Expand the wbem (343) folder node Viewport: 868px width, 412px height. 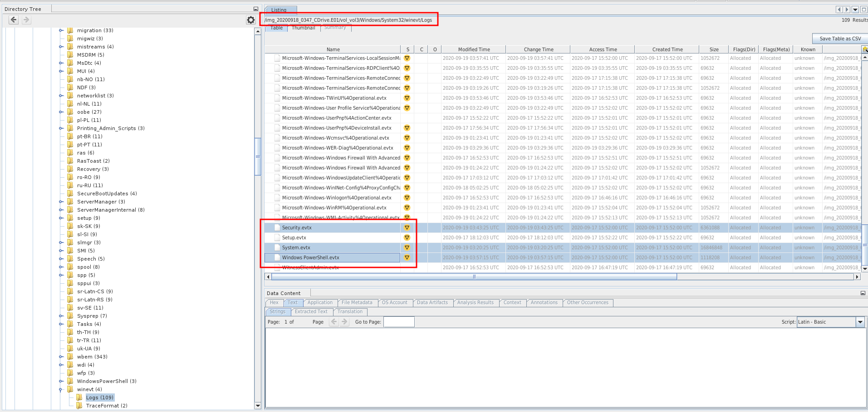(x=61, y=357)
